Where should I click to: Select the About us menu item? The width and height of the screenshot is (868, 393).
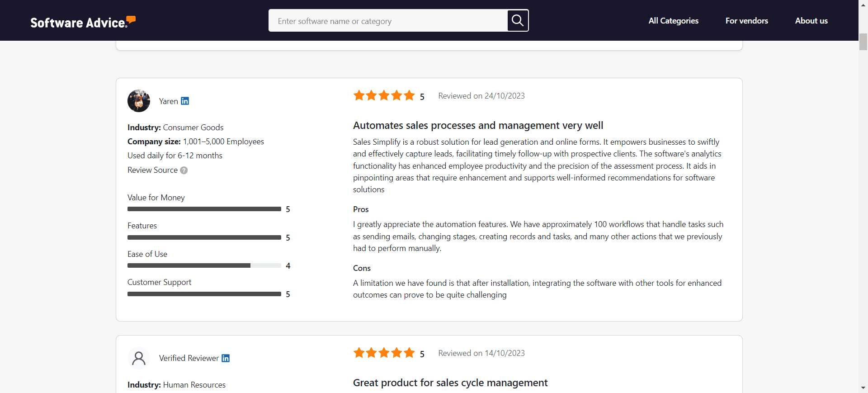(x=811, y=21)
